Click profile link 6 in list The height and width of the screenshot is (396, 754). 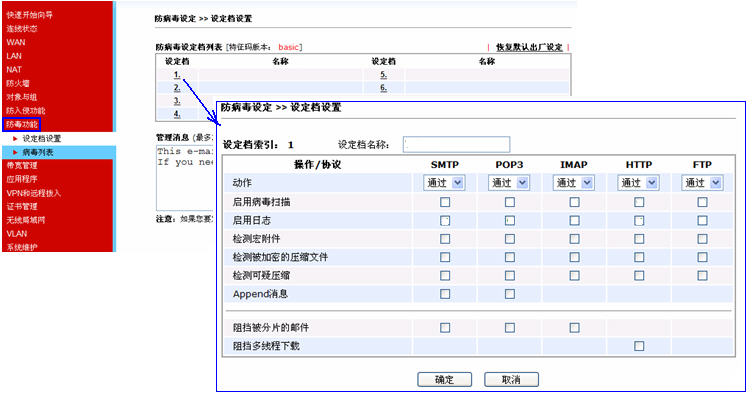(383, 87)
